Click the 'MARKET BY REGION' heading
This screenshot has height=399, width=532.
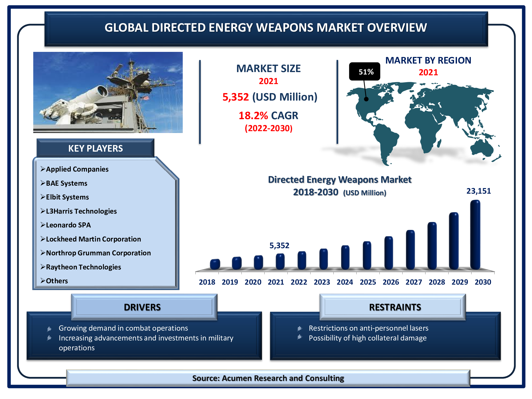tap(428, 60)
